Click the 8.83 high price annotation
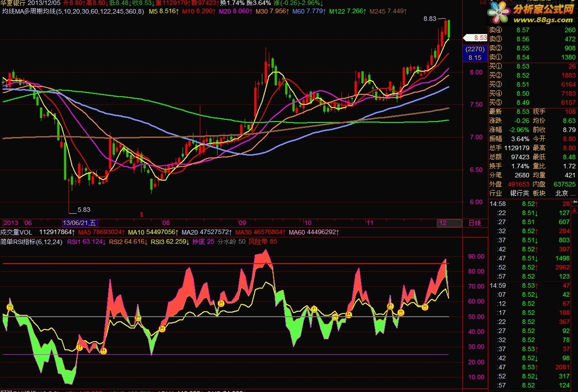This screenshot has width=578, height=392. tap(430, 19)
